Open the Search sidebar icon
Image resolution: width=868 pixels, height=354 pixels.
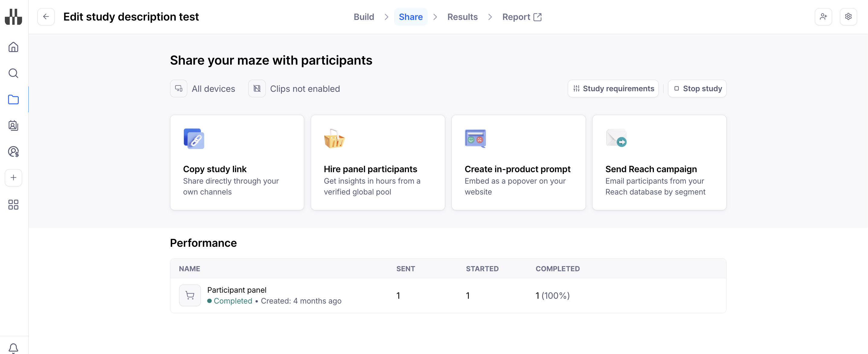(x=14, y=73)
